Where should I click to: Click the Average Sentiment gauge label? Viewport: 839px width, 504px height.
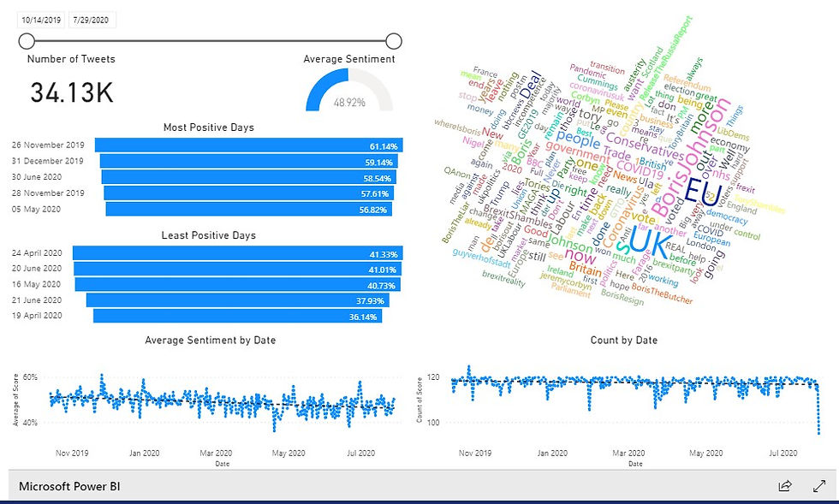349,59
